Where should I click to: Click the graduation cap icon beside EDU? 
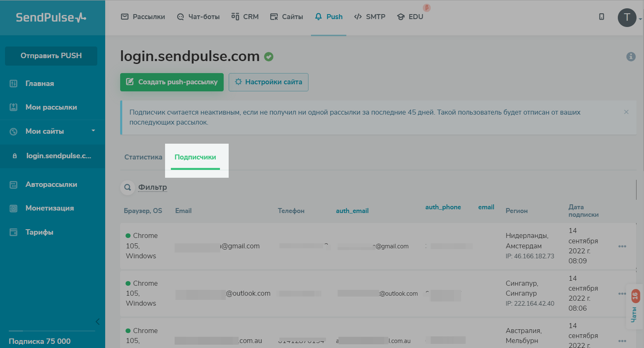click(401, 17)
